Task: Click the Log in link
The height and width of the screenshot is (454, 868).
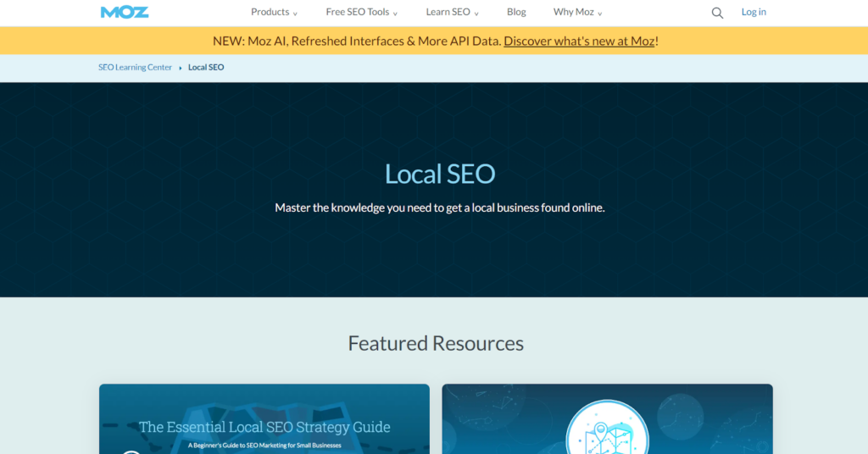Action: 754,12
